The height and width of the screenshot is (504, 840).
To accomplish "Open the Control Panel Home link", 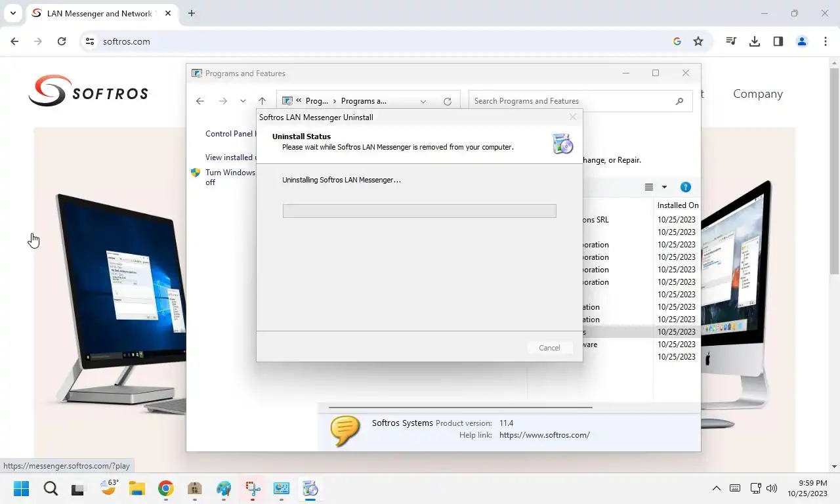I will coord(230,133).
